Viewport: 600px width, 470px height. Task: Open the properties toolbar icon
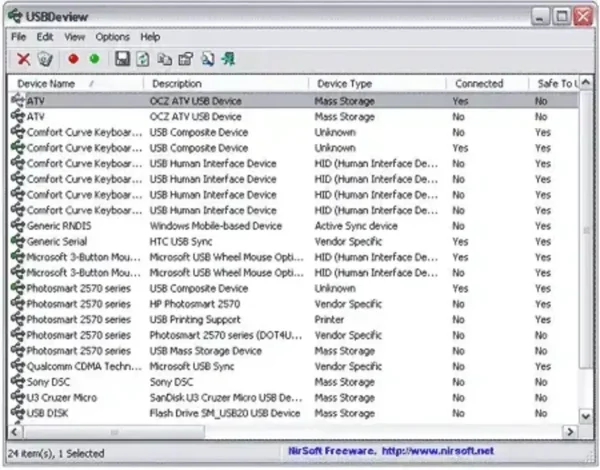186,59
